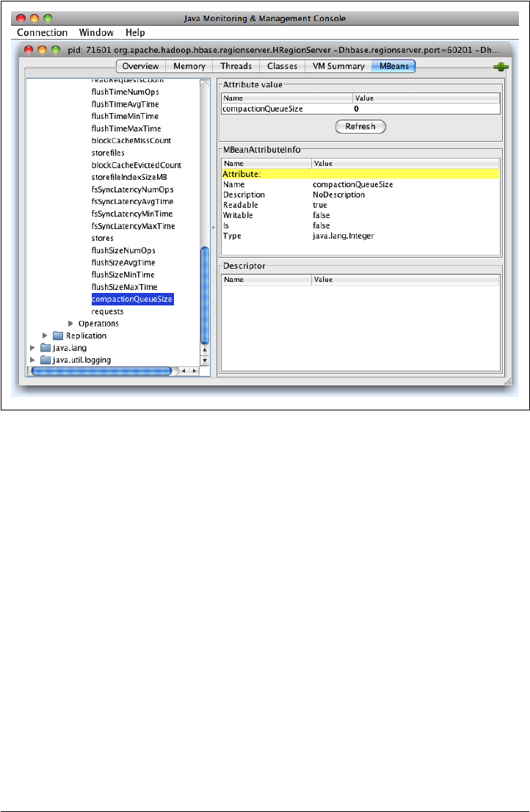This screenshot has height=812, width=530.
Task: Select the storefiles attribute
Action: (x=108, y=153)
